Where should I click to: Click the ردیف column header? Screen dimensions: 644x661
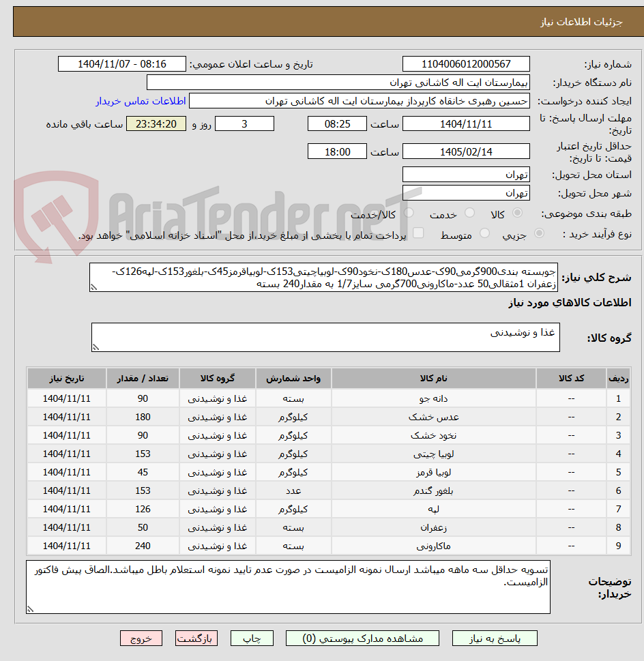(x=618, y=378)
